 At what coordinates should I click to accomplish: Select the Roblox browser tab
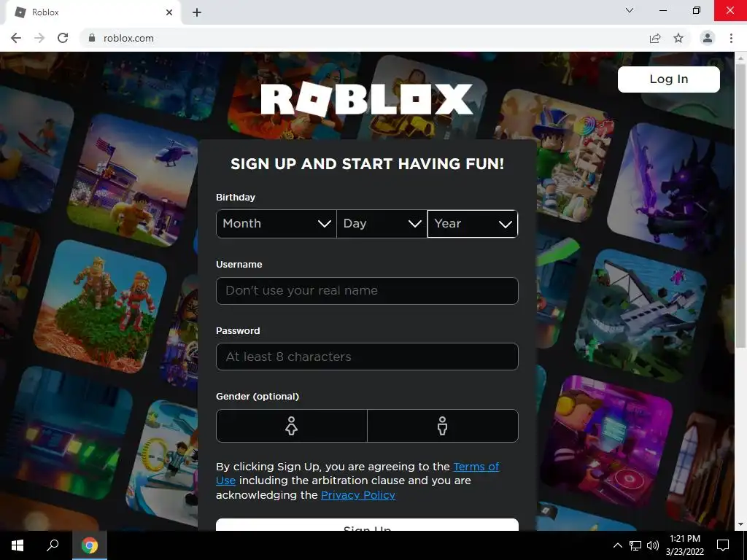(93, 12)
